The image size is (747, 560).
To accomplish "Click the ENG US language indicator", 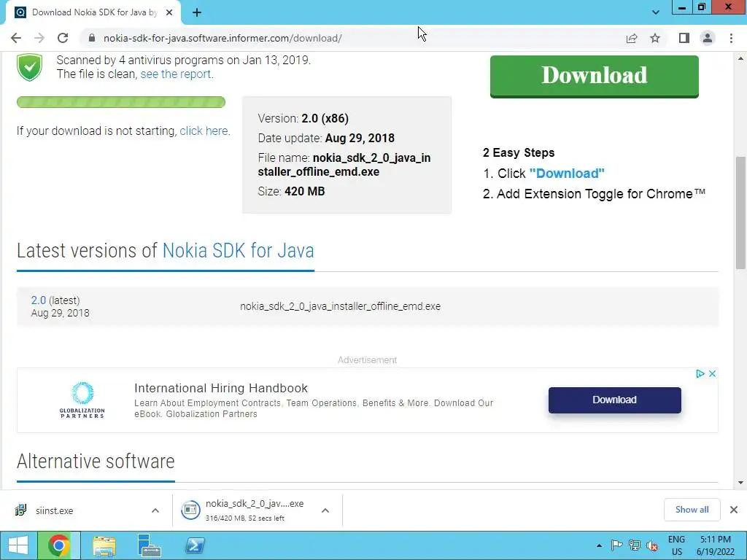I will coord(676,545).
